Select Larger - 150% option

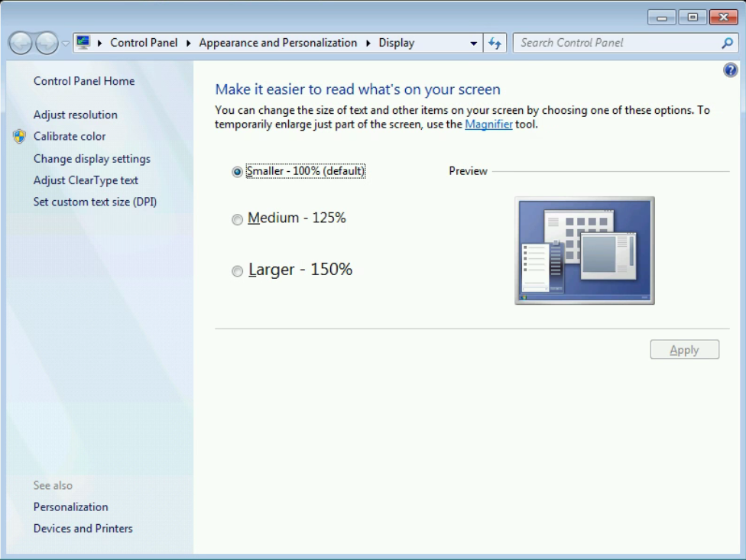click(x=292, y=270)
